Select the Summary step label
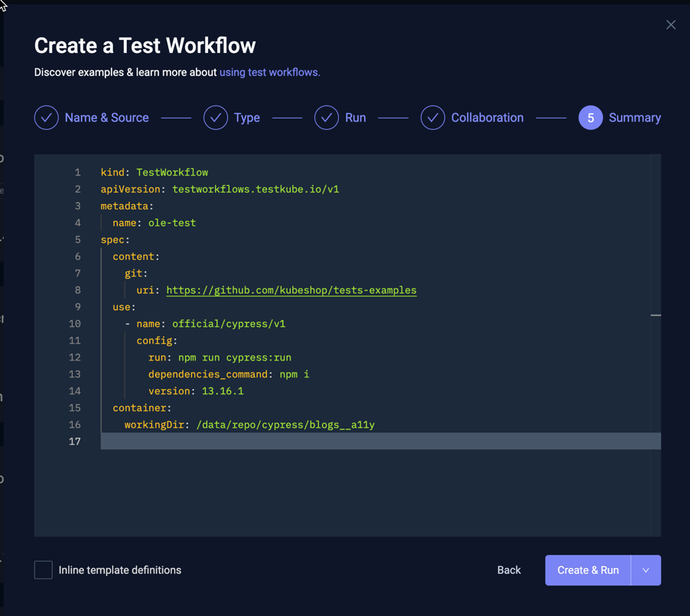This screenshot has width=690, height=616. pyautogui.click(x=635, y=118)
